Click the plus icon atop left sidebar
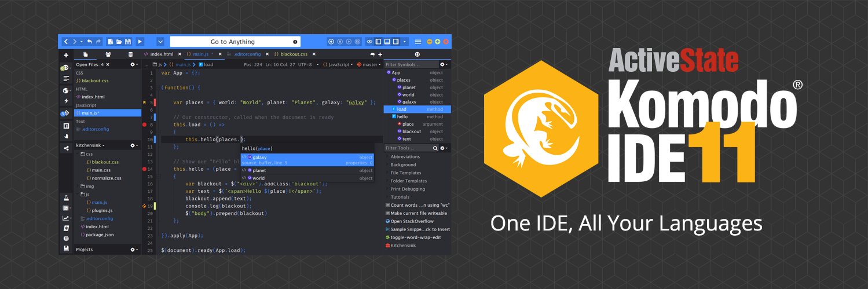The image size is (868, 289). coord(66,55)
